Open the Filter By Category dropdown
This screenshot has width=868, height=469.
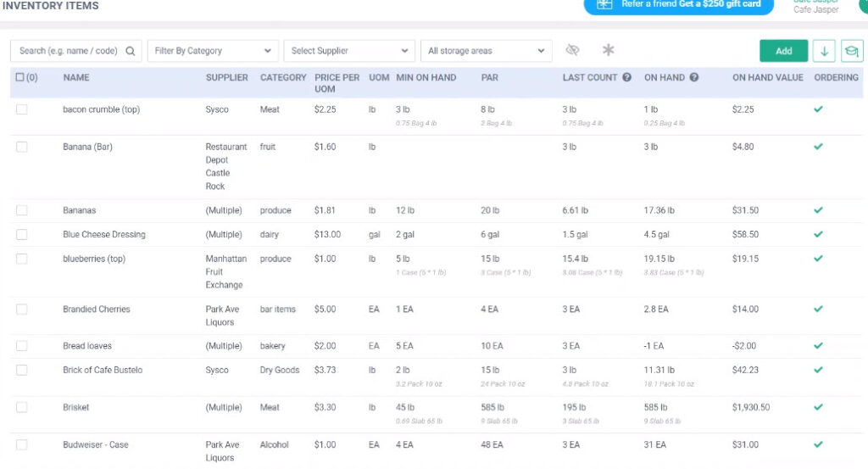coord(213,51)
